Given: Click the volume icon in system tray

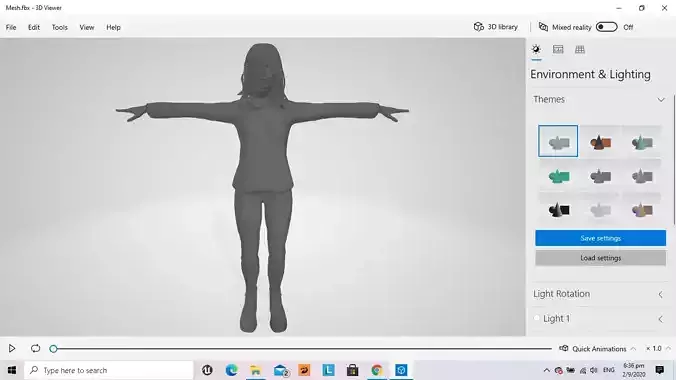Looking at the screenshot, I should [x=594, y=370].
